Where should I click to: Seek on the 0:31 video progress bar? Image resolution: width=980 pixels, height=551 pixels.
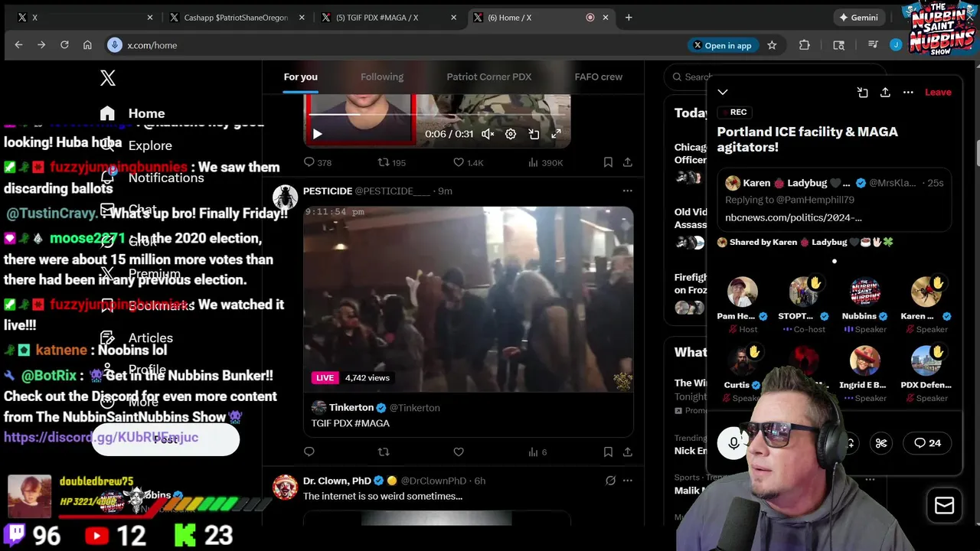437,115
